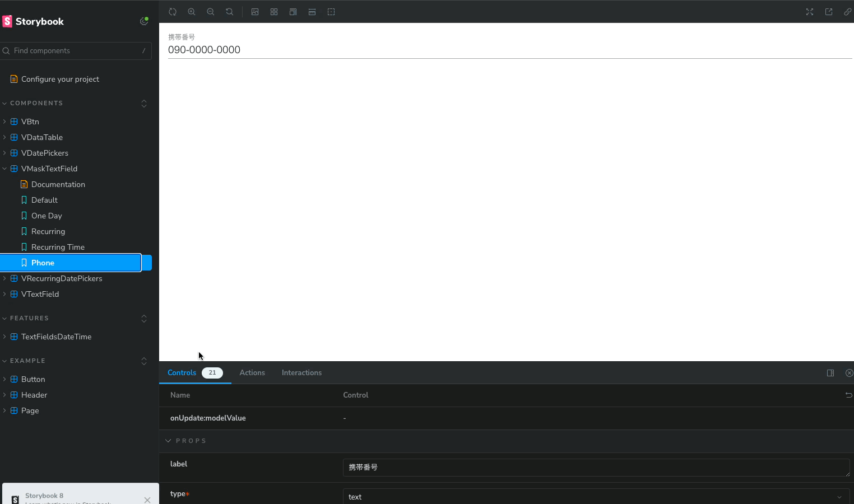The width and height of the screenshot is (854, 504).
Task: Reset controls to defaults
Action: [848, 395]
